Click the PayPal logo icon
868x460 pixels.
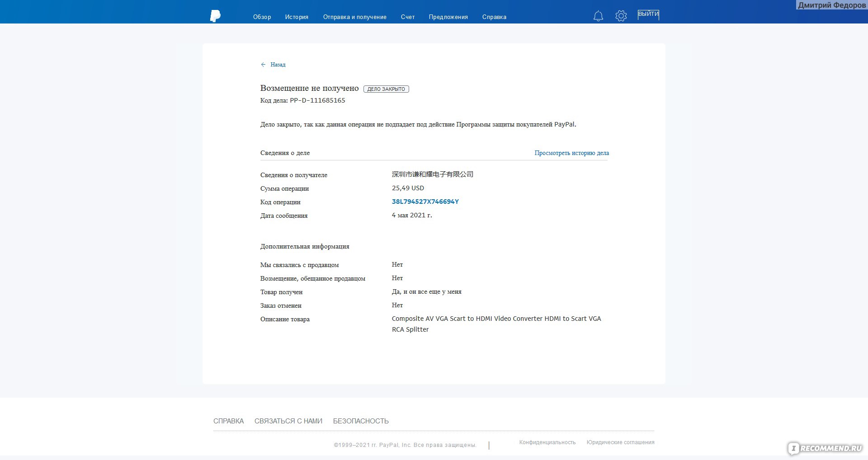(x=215, y=16)
